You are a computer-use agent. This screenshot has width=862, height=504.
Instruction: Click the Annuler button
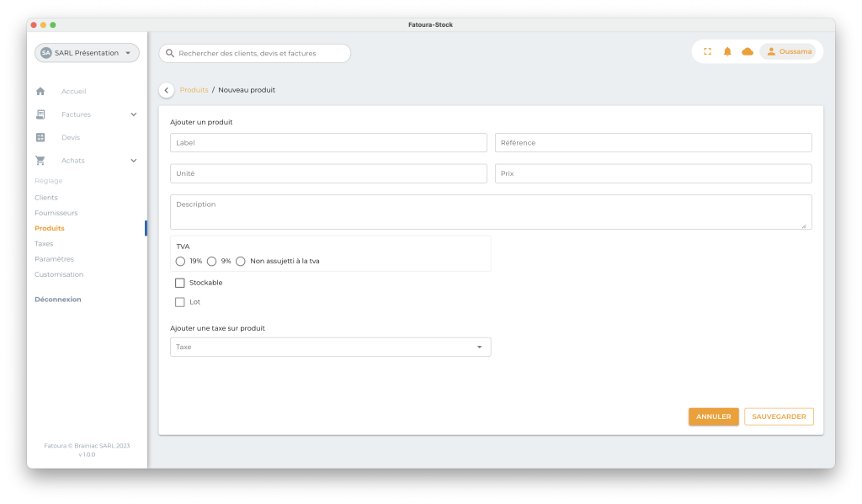click(713, 416)
